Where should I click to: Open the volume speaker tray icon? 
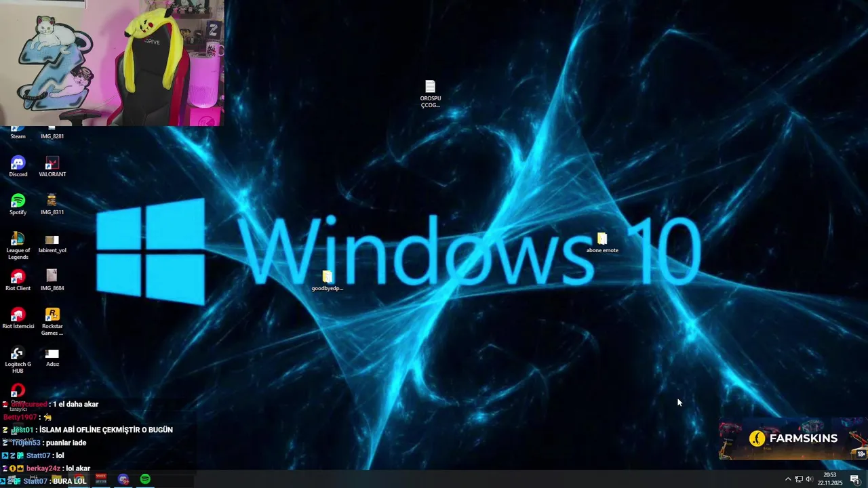809,479
